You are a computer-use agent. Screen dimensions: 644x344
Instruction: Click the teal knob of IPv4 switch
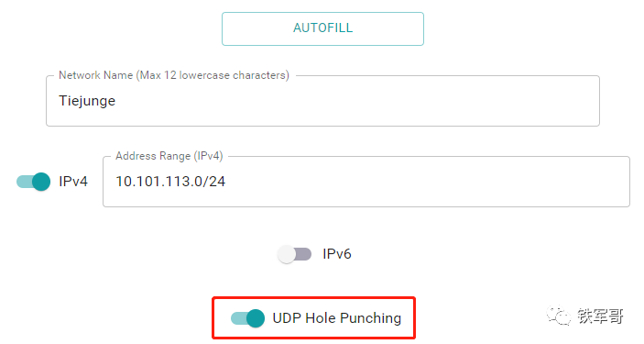coord(41,182)
